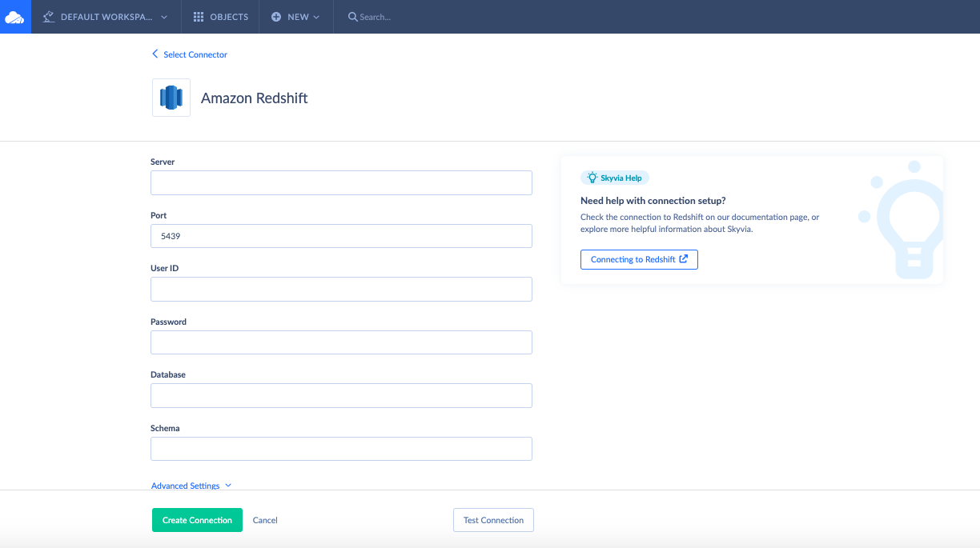This screenshot has height=548, width=980.
Task: Click the Amazon Redshift connector icon
Action: (x=171, y=97)
